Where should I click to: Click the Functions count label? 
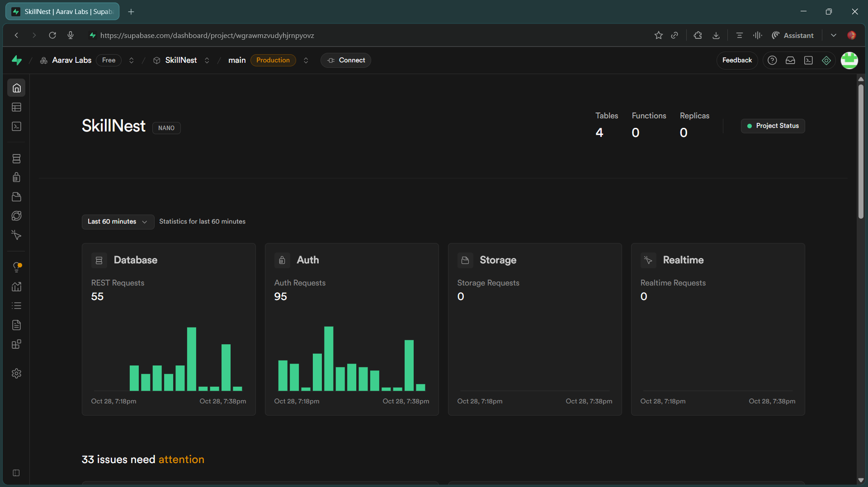click(649, 116)
